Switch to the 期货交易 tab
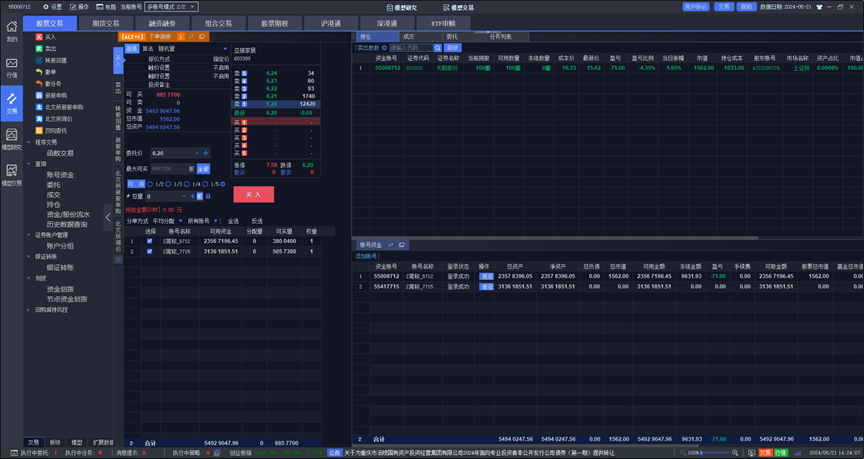The width and height of the screenshot is (864, 459). 106,24
